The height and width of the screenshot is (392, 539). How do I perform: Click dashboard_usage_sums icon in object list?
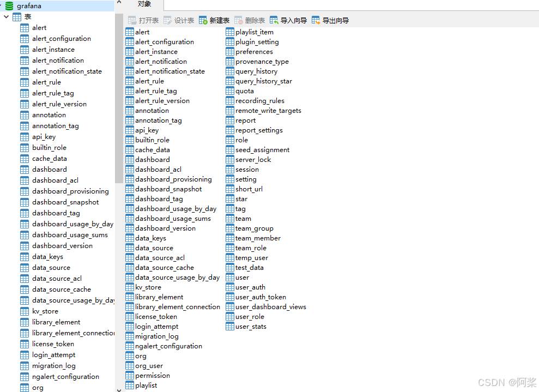coord(130,219)
